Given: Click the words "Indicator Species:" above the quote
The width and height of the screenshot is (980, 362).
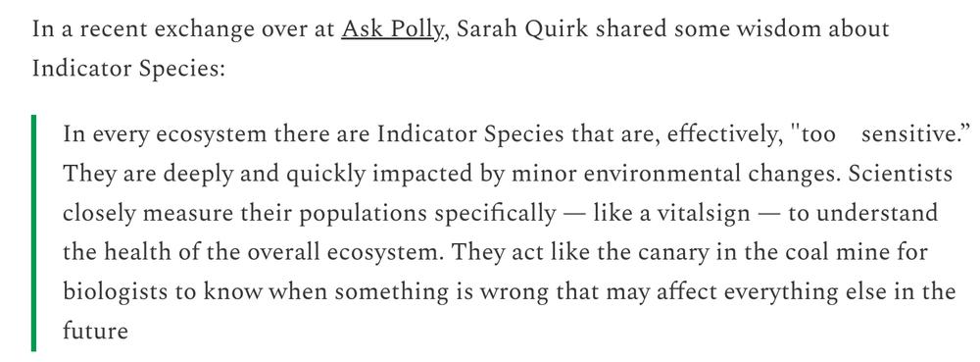Looking at the screenshot, I should [x=127, y=69].
